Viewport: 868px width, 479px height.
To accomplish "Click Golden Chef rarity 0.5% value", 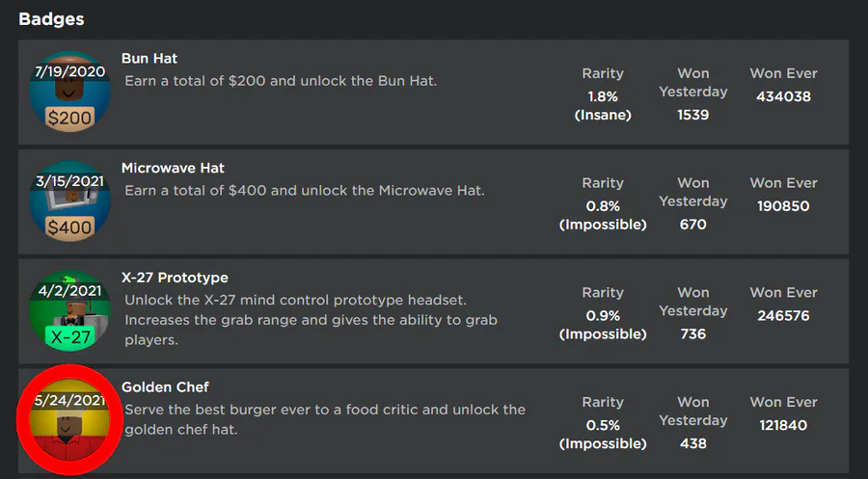I will tap(603, 426).
